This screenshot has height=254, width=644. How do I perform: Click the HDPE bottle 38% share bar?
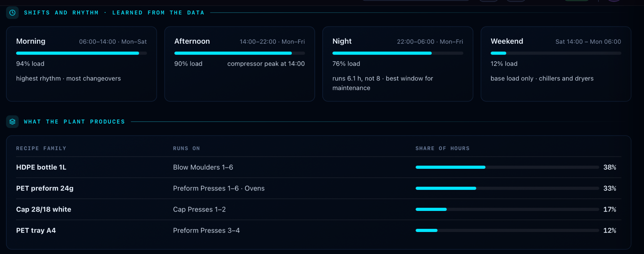pyautogui.click(x=507, y=167)
